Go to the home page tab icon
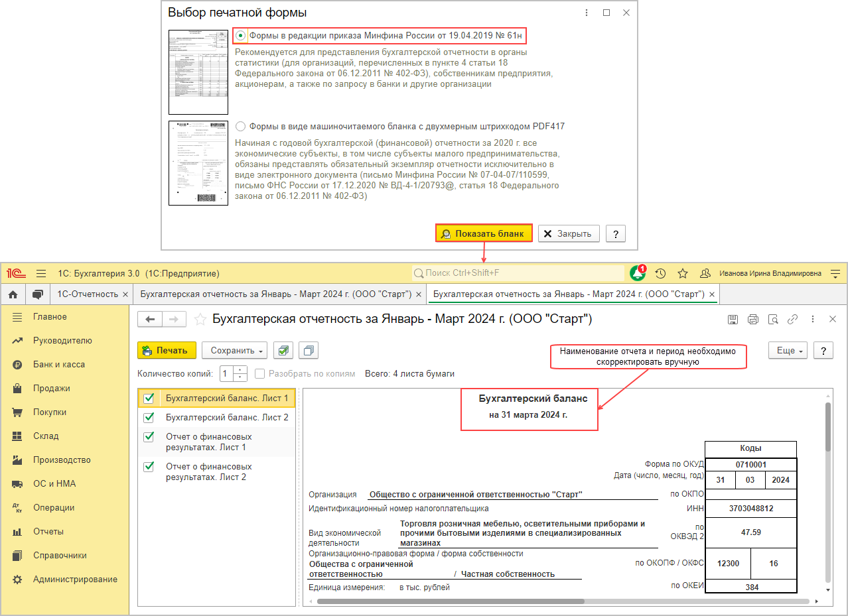 [x=13, y=294]
